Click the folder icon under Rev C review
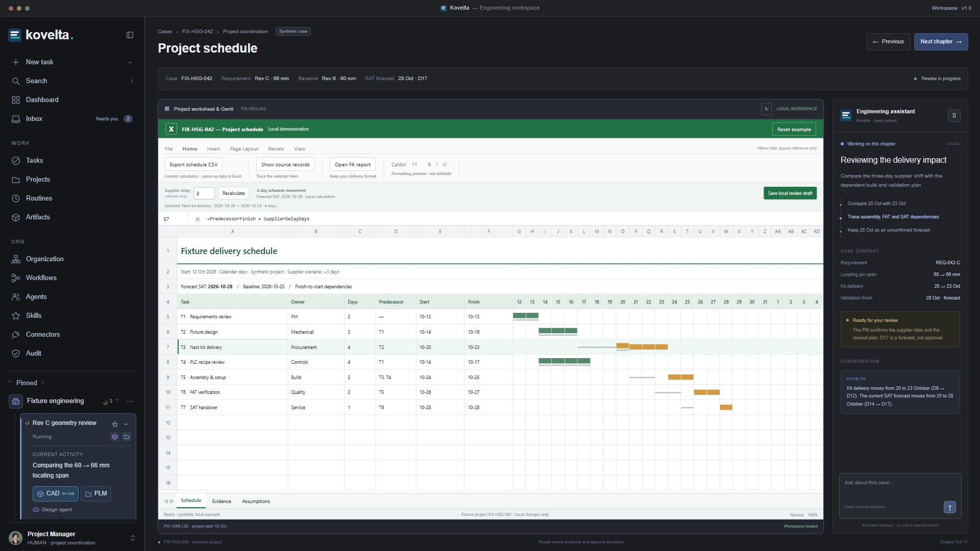Screen dimensions: 980x551 click(x=127, y=437)
